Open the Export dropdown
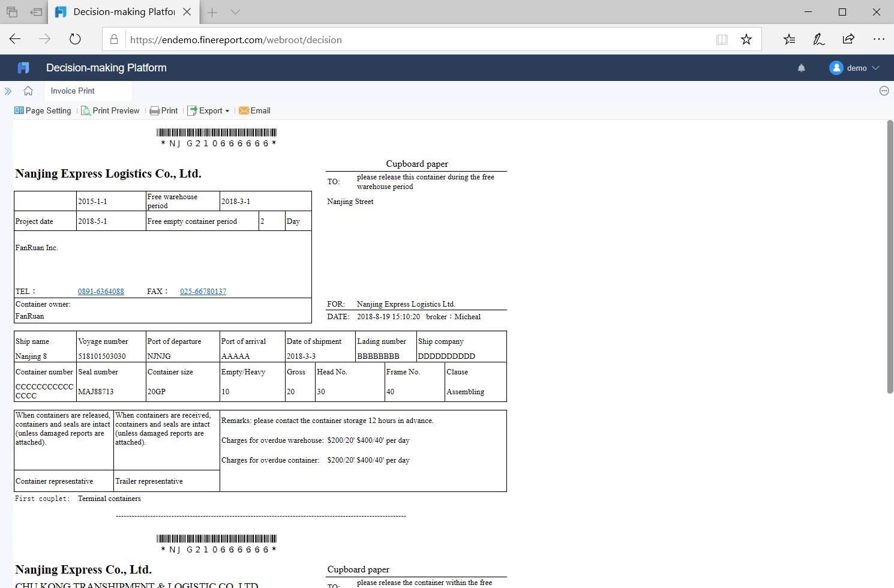The height and width of the screenshot is (588, 894). tap(209, 110)
